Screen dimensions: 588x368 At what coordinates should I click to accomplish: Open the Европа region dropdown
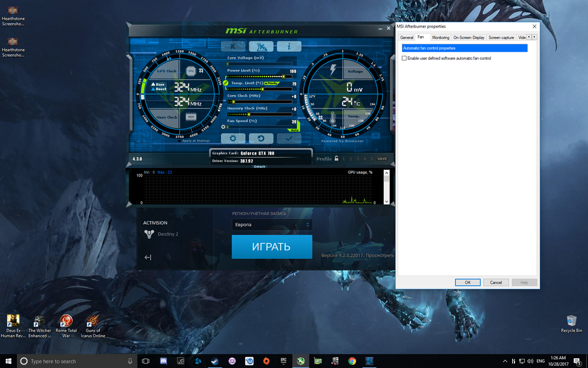272,225
